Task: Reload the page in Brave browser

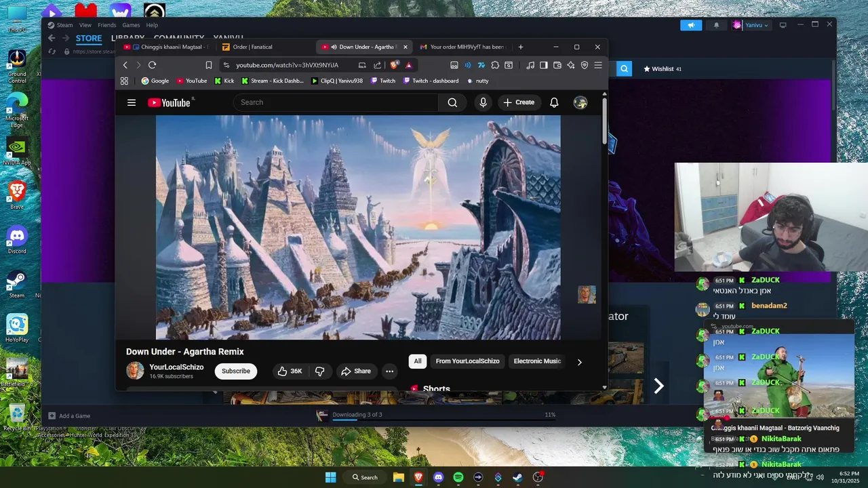Action: [x=152, y=65]
